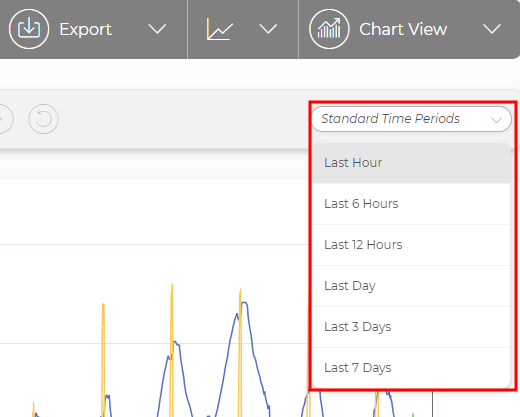Click the tallest blue line peak
Screen dimensions: 520x417
click(245, 303)
